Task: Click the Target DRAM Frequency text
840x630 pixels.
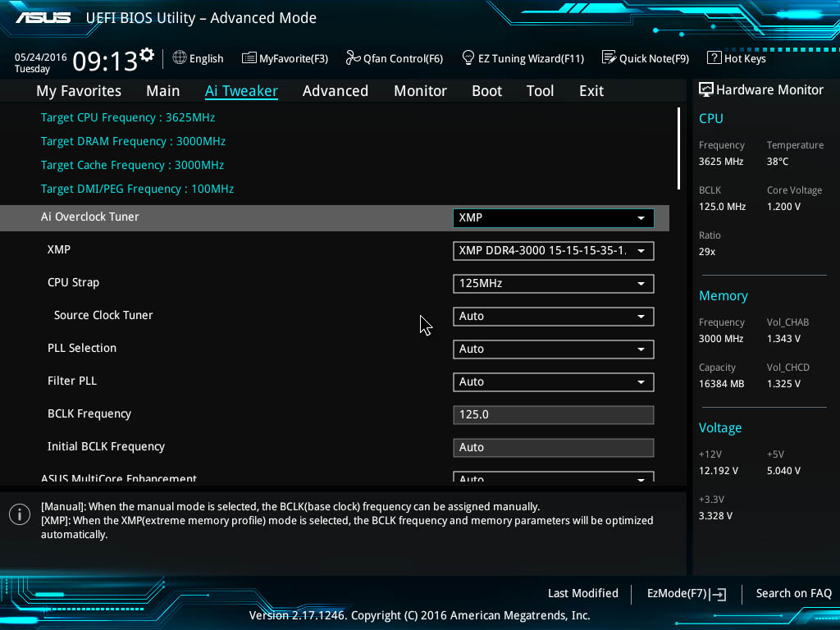Action: coord(133,141)
